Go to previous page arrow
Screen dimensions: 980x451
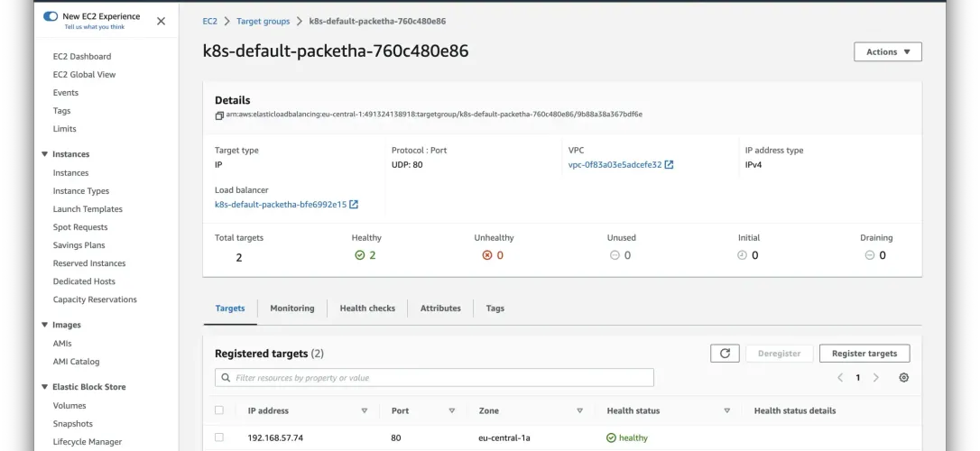pyautogui.click(x=841, y=378)
